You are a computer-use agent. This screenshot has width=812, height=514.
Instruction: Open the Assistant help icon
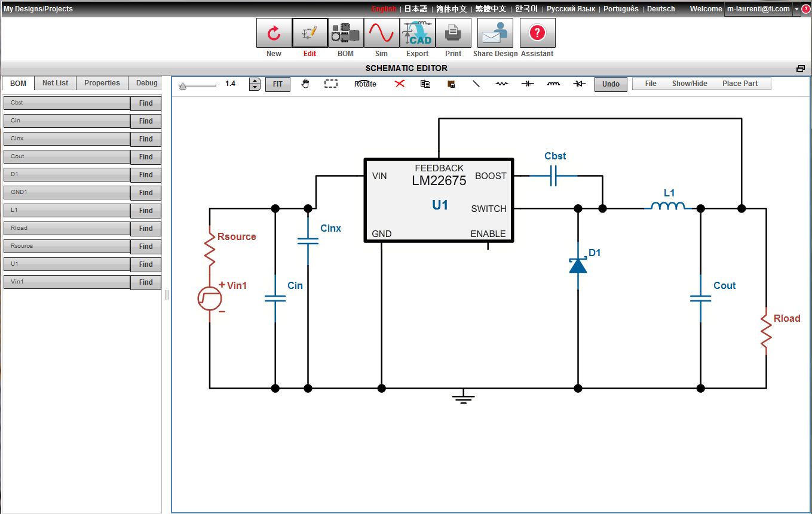[537, 33]
